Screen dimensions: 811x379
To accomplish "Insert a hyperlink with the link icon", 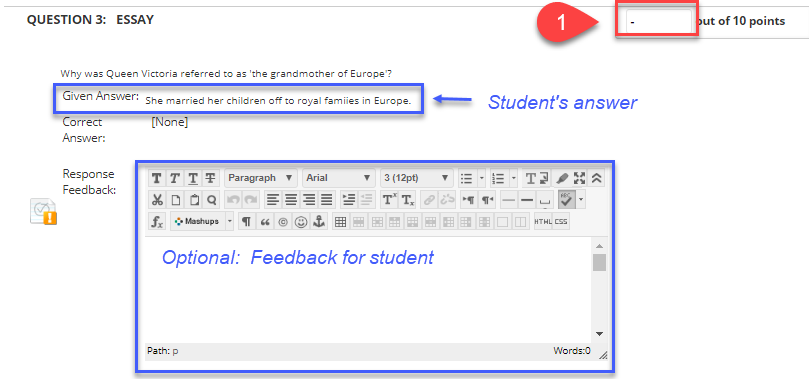I will tap(429, 200).
